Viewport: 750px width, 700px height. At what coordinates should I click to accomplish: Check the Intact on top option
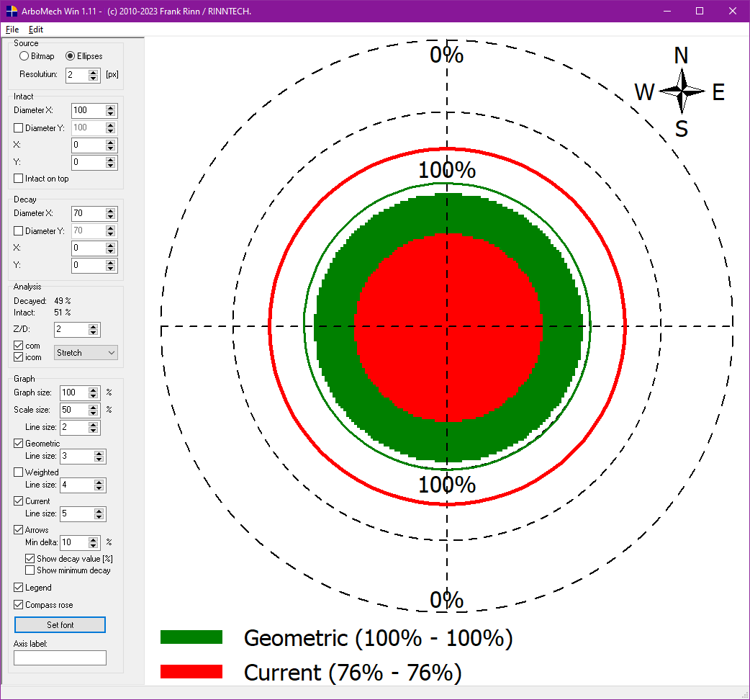pyautogui.click(x=19, y=179)
